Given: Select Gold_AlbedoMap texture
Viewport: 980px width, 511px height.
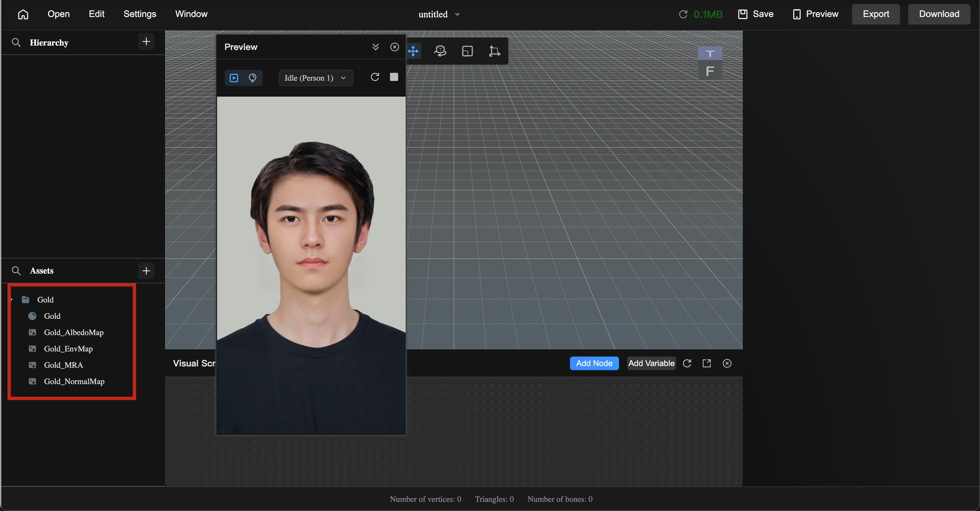Looking at the screenshot, I should [74, 332].
